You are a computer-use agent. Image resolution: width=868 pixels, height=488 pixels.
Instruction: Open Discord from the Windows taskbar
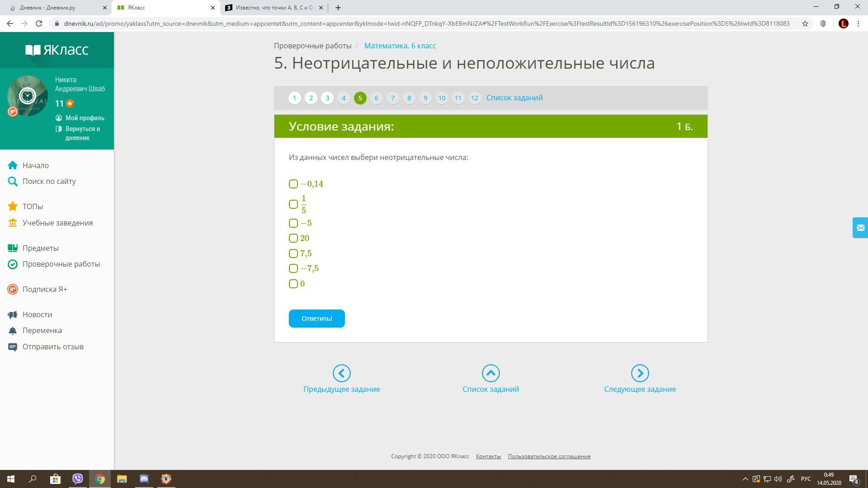coord(144,479)
